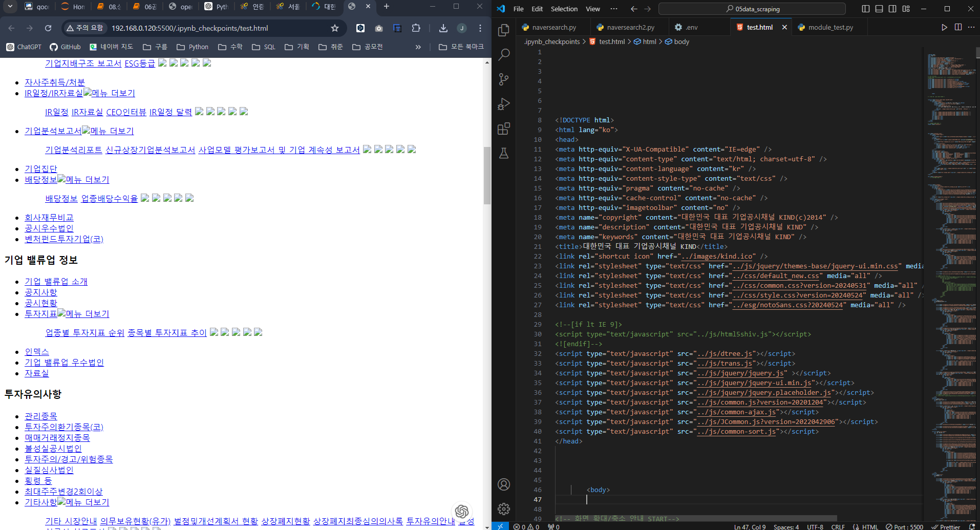
Task: Click the 자사주취득/처분 link
Action: coord(55,82)
